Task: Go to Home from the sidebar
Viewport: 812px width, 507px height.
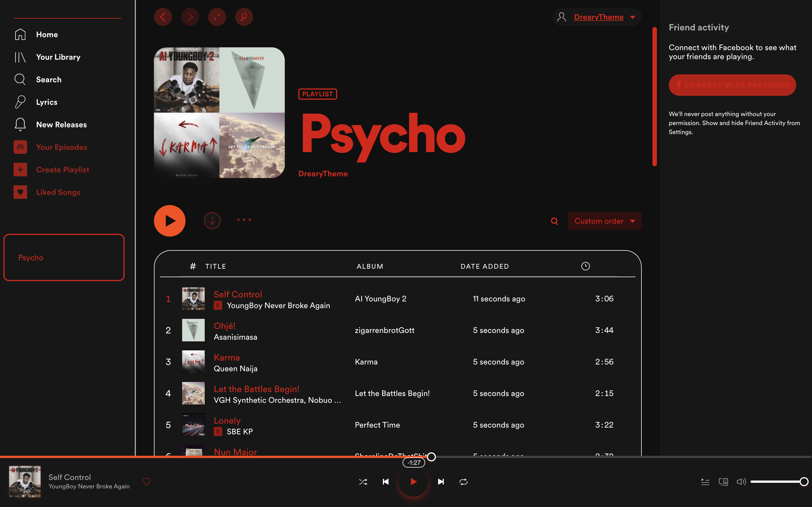Action: [x=47, y=34]
